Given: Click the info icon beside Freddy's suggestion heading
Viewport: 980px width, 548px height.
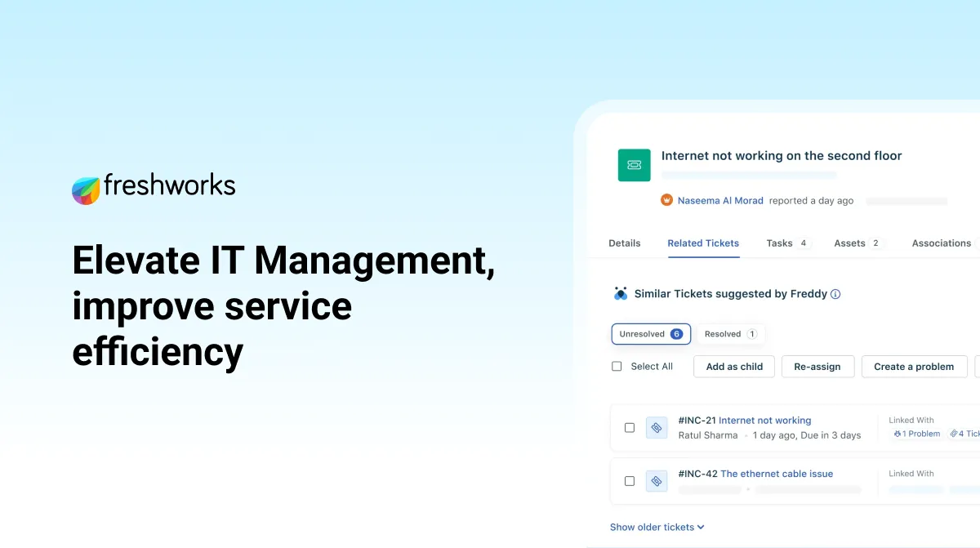Looking at the screenshot, I should (x=835, y=293).
